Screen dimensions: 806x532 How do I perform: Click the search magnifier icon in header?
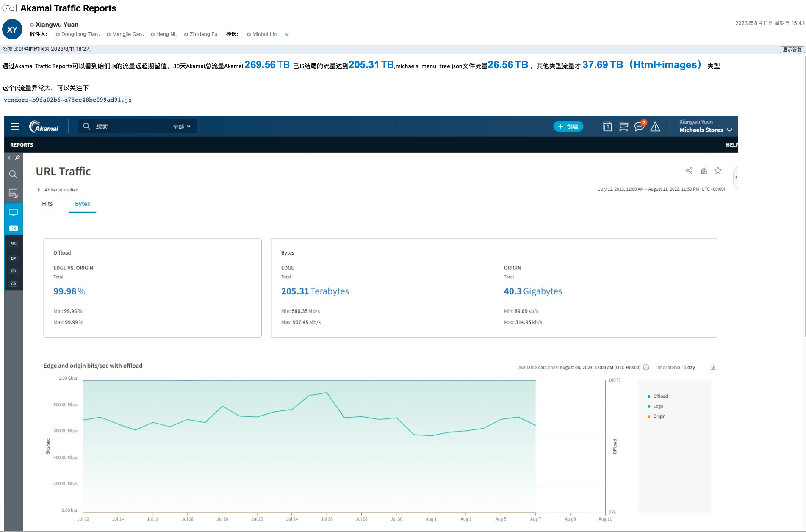tap(86, 126)
